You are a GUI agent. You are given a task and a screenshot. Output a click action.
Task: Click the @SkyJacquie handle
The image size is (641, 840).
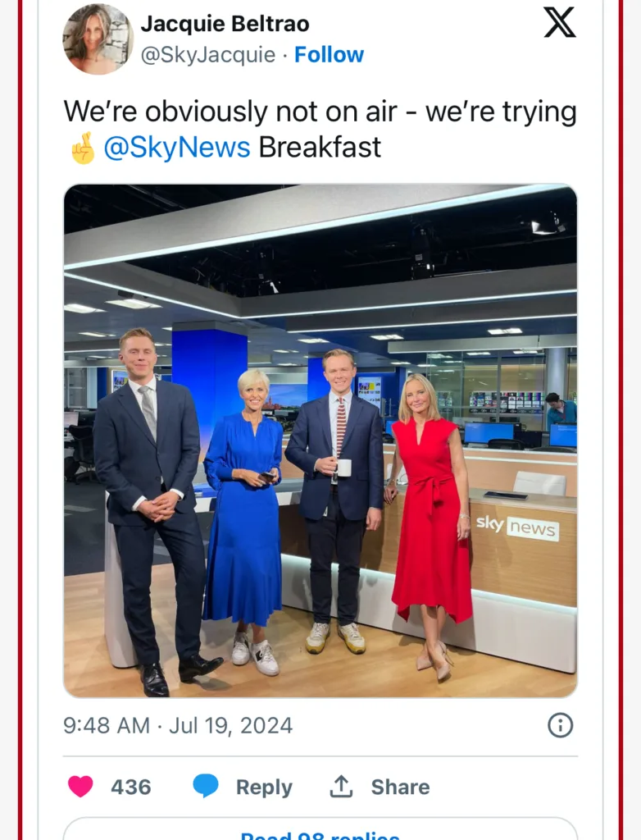point(207,55)
